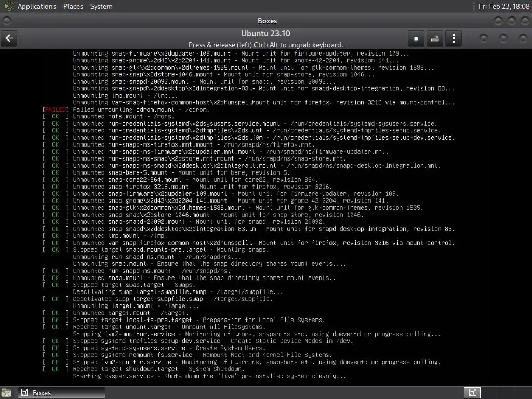The width and height of the screenshot is (532, 399).
Task: Click the green logo icon beside Applications
Action: [x=9, y=6]
